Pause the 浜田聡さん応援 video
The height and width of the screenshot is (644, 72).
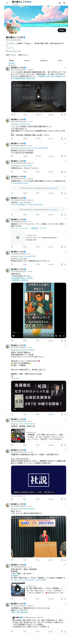coord(13,336)
